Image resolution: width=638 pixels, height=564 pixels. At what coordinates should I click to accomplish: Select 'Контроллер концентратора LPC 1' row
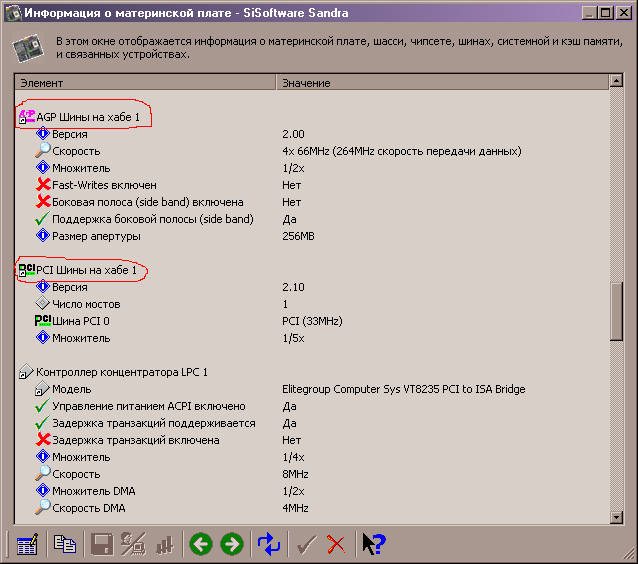(x=121, y=372)
